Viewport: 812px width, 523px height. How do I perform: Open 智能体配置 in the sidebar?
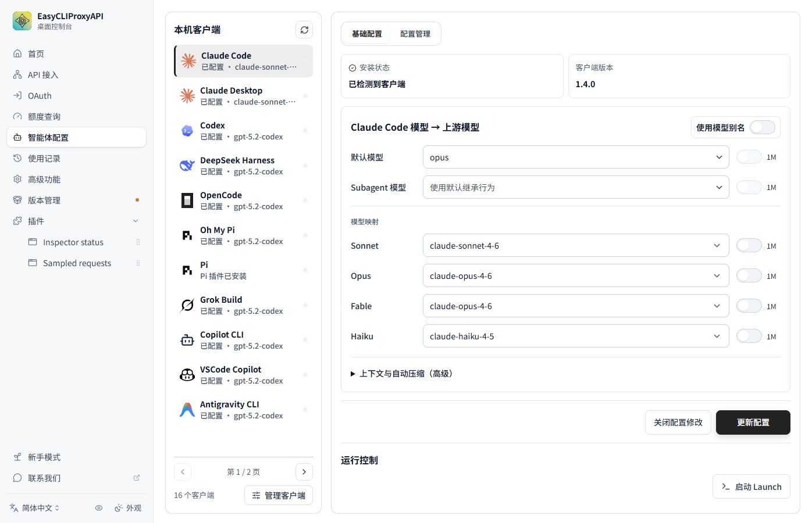pyautogui.click(x=76, y=137)
